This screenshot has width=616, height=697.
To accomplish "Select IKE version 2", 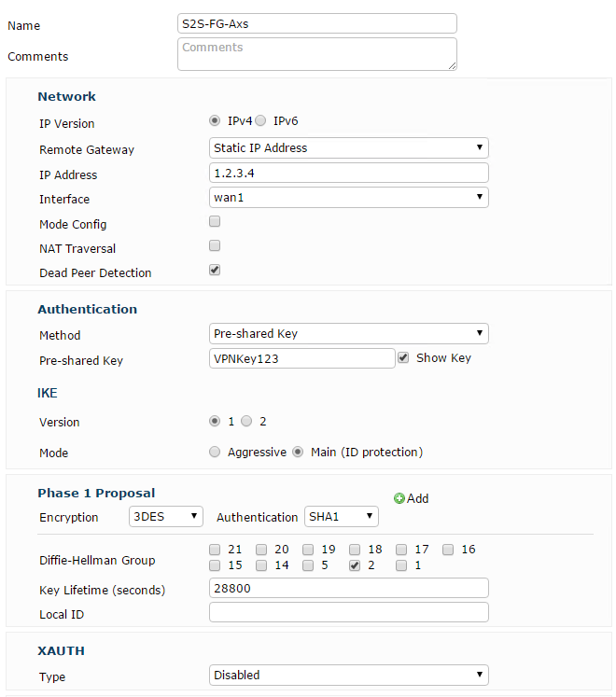I will pyautogui.click(x=246, y=421).
